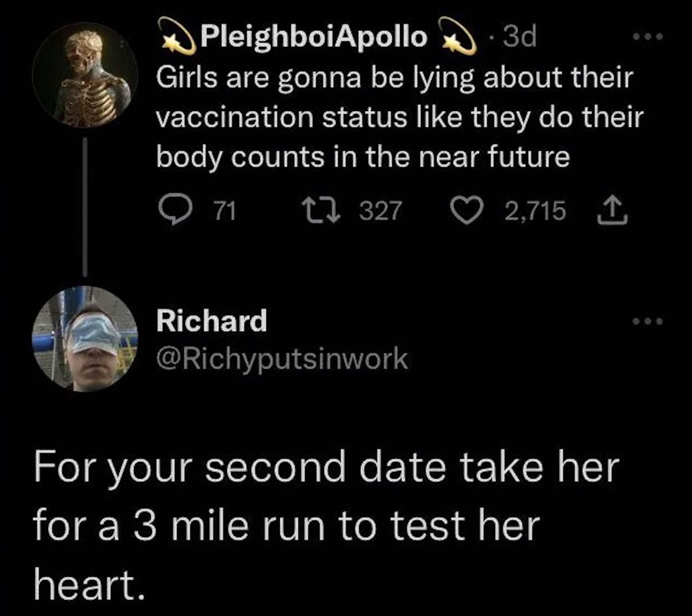The width and height of the screenshot is (692, 616).
Task: See the 2,715 likes count
Action: click(535, 210)
